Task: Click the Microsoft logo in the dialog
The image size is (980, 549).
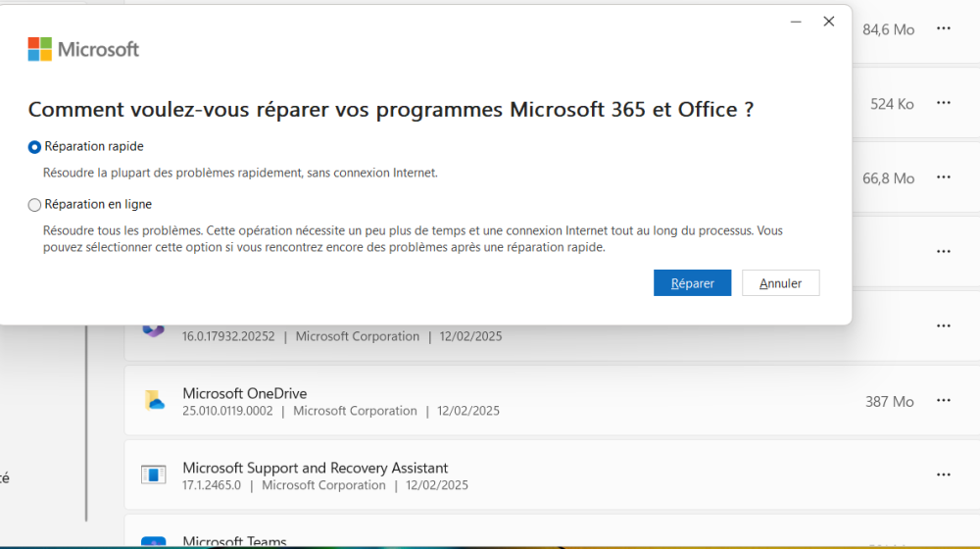Action: [x=83, y=49]
